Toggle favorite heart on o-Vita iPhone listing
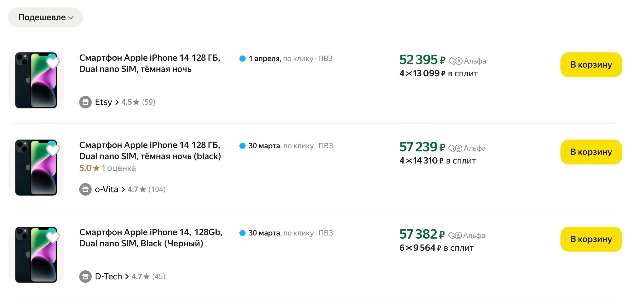 pos(53,150)
